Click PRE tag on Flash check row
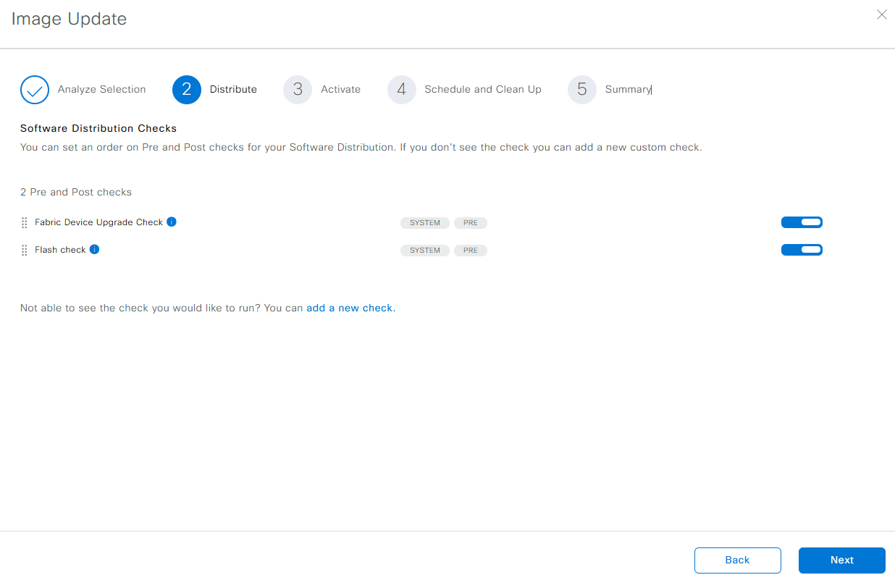Screen dimensions: 895x588 471,250
